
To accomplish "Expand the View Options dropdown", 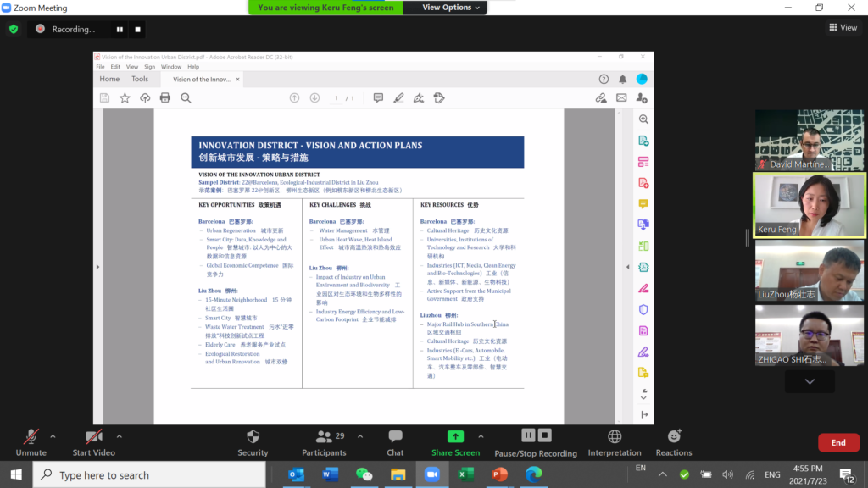I will click(x=452, y=8).
